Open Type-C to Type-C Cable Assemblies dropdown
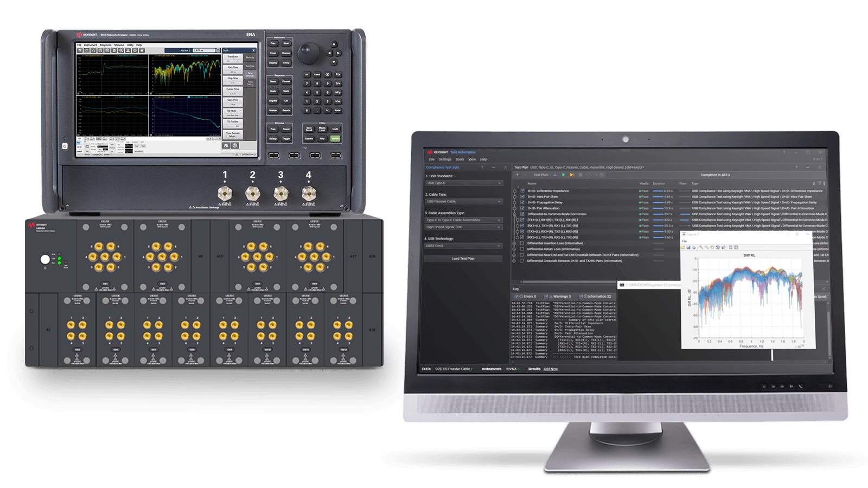This screenshot has height=488, width=868. tap(464, 220)
